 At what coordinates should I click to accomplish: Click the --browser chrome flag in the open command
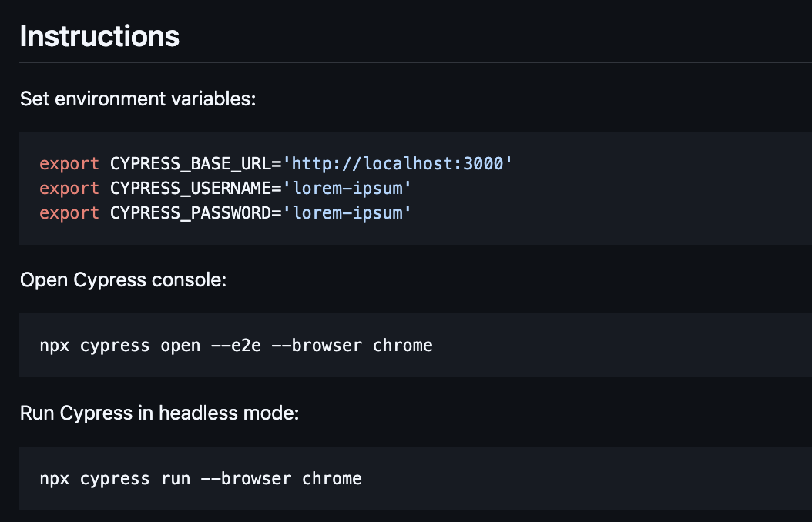click(356, 345)
